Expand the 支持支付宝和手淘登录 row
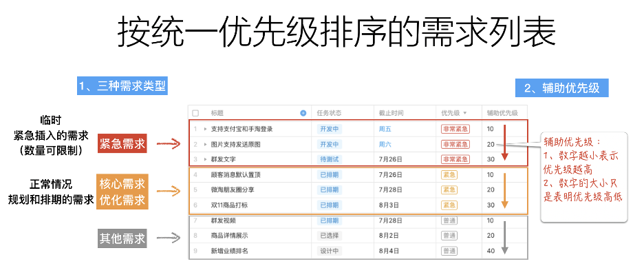 click(x=205, y=129)
